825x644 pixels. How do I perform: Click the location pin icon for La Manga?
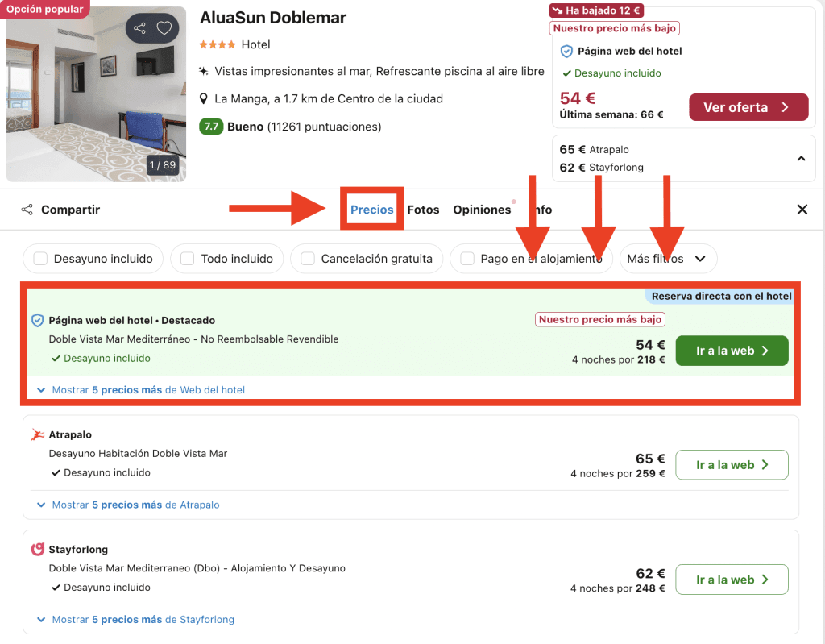(204, 98)
